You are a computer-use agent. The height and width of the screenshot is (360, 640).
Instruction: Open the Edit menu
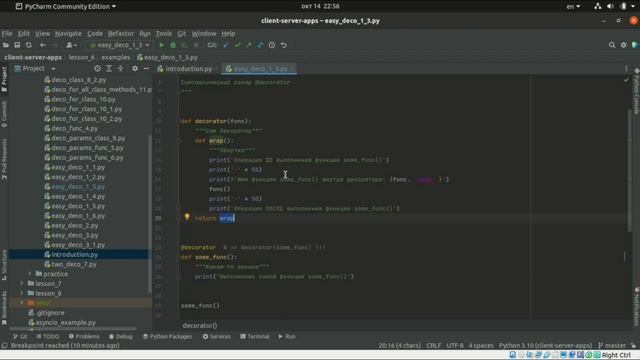click(x=24, y=33)
